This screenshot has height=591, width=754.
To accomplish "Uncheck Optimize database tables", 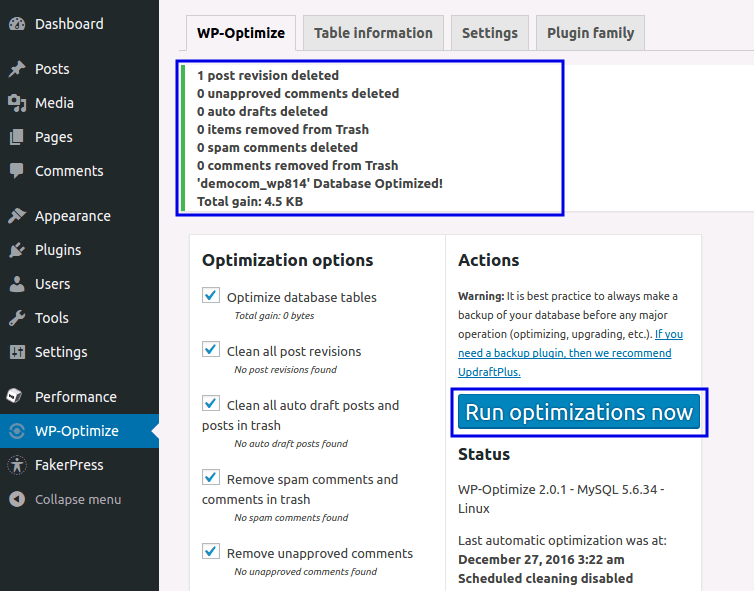I will click(211, 295).
